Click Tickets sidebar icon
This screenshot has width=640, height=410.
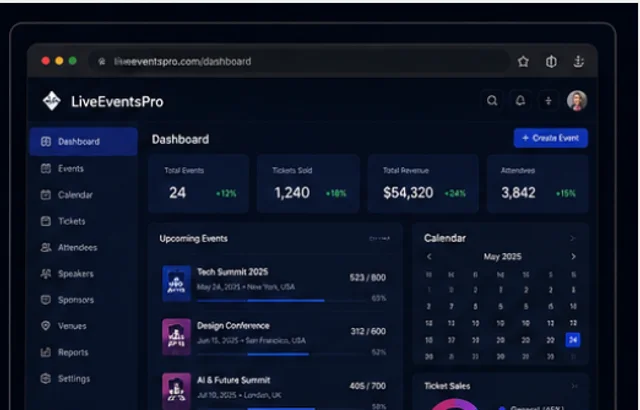[x=46, y=221]
